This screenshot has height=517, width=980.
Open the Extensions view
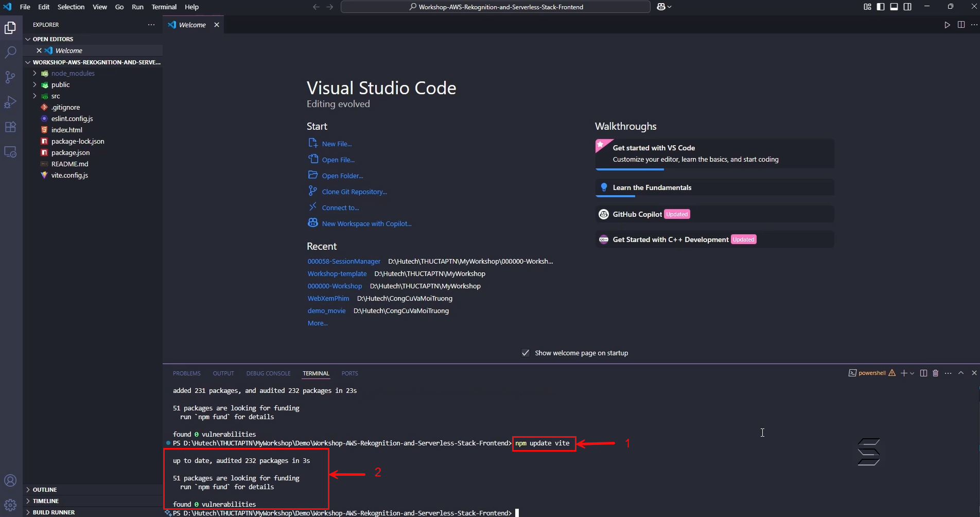click(x=10, y=127)
